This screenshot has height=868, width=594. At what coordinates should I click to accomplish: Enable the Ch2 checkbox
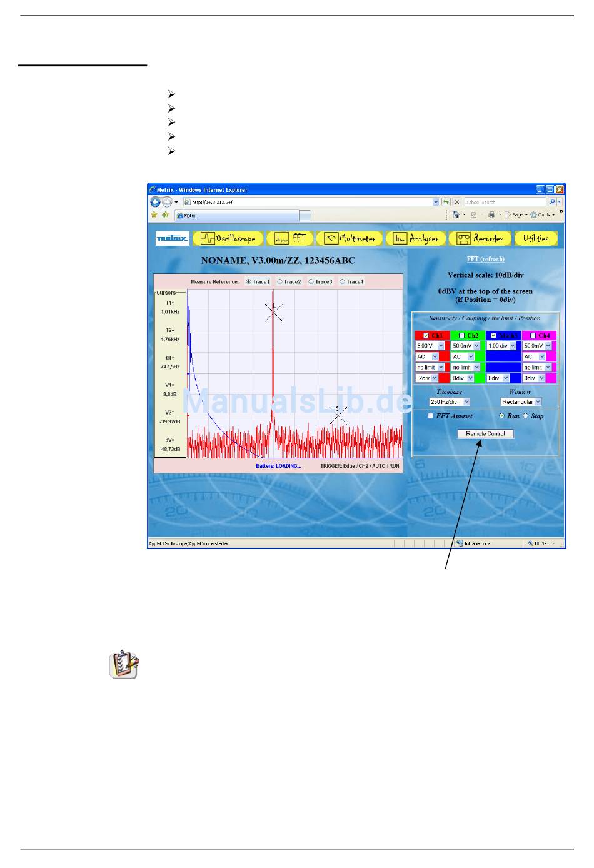(x=462, y=336)
